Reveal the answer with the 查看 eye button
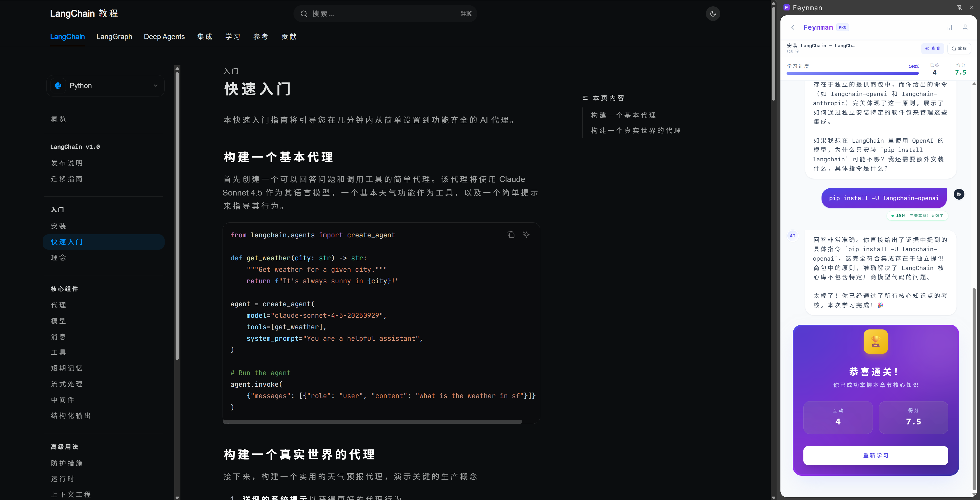Image resolution: width=980 pixels, height=500 pixels. (x=933, y=48)
